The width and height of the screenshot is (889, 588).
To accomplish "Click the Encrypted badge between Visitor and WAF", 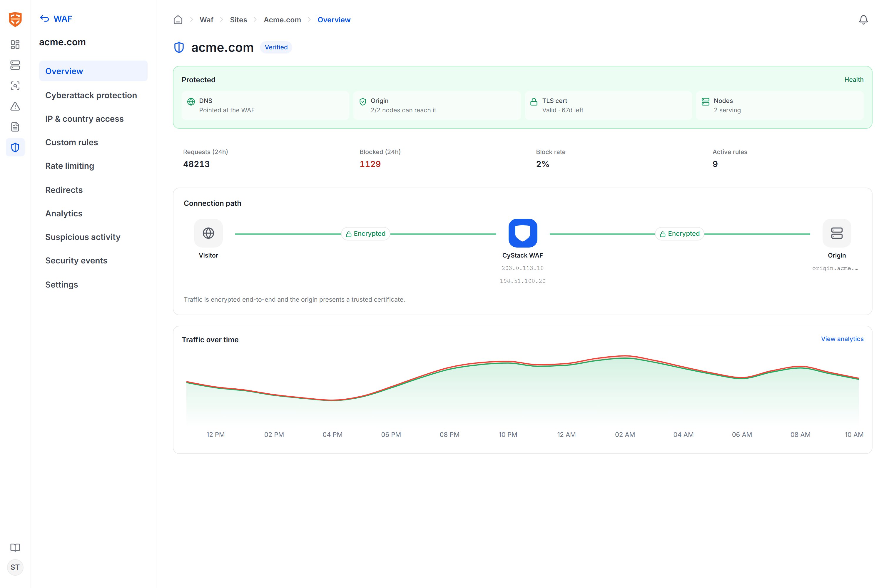I will point(366,234).
